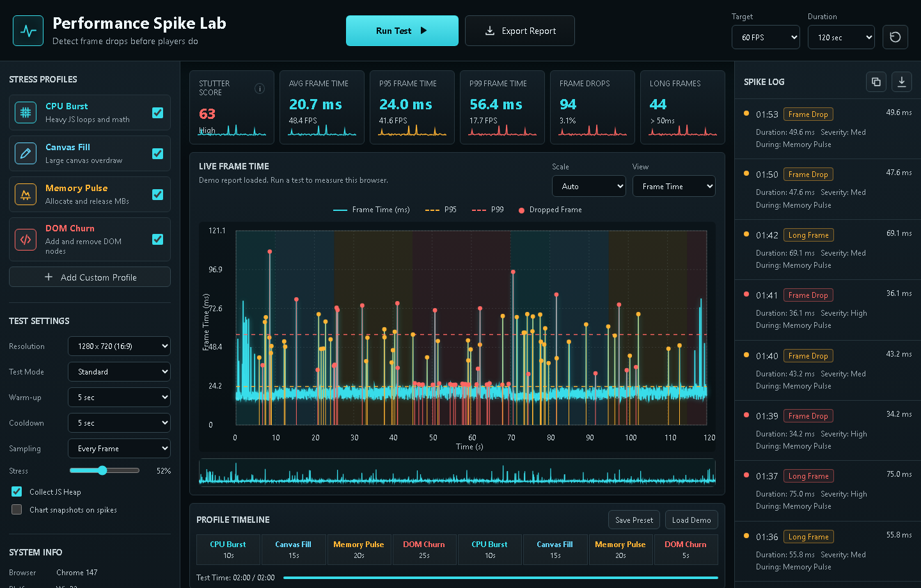This screenshot has height=588, width=921.
Task: Open the View Frame Time dropdown
Action: [673, 186]
